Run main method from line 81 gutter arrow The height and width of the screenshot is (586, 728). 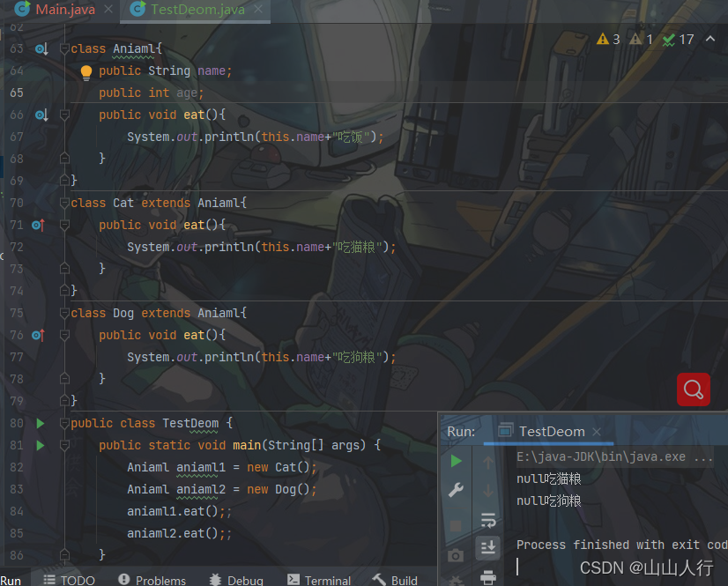(41, 445)
